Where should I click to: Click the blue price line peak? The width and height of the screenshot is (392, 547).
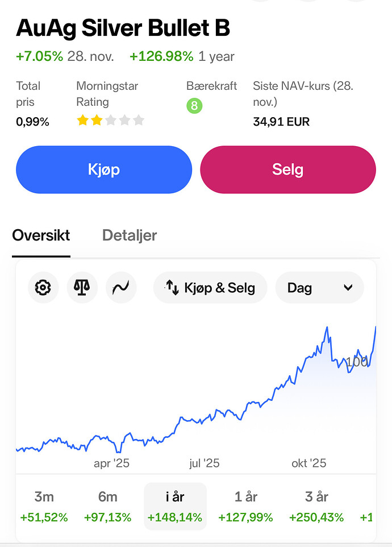tap(327, 328)
